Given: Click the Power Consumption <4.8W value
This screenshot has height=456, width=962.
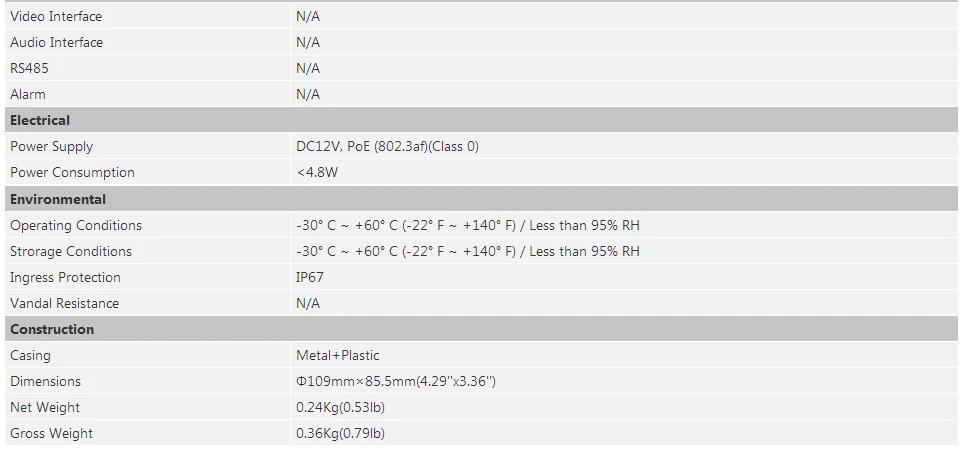Looking at the screenshot, I should [317, 172].
